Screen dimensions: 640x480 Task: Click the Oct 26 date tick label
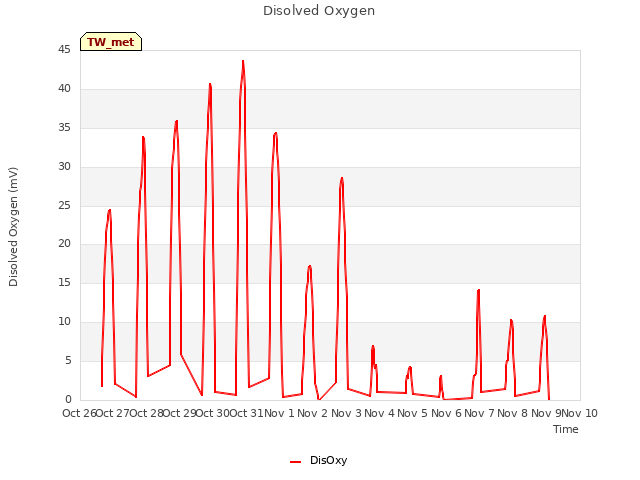(79, 413)
